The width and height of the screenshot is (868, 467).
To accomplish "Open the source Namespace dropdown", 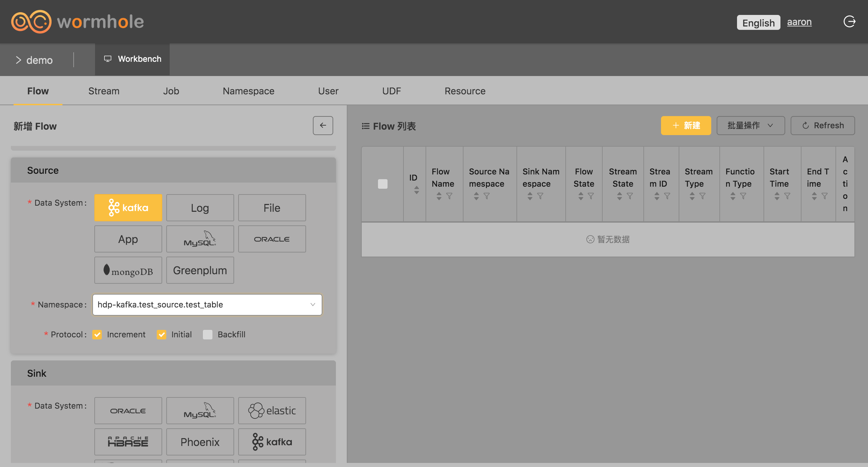I will pos(207,305).
